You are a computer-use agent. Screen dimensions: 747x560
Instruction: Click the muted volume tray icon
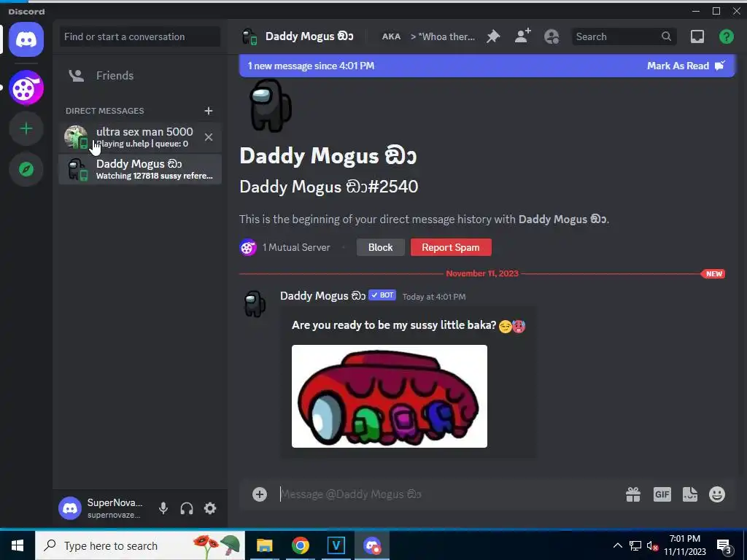coord(653,546)
